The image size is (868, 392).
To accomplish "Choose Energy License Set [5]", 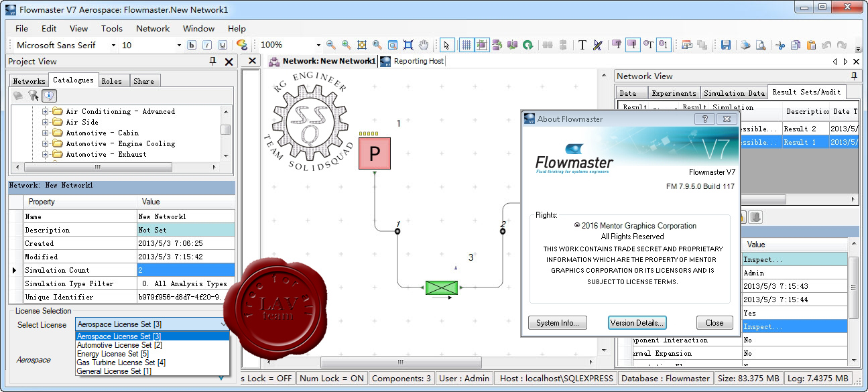I will coord(153,354).
